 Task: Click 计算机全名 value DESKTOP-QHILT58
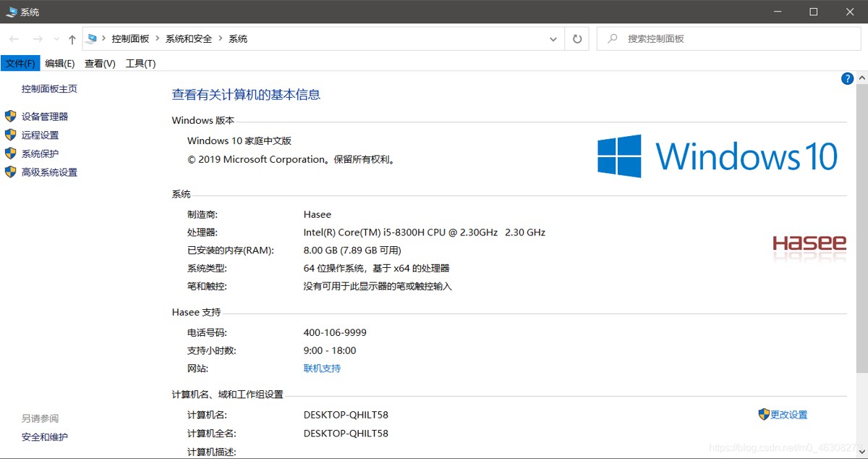tap(346, 434)
